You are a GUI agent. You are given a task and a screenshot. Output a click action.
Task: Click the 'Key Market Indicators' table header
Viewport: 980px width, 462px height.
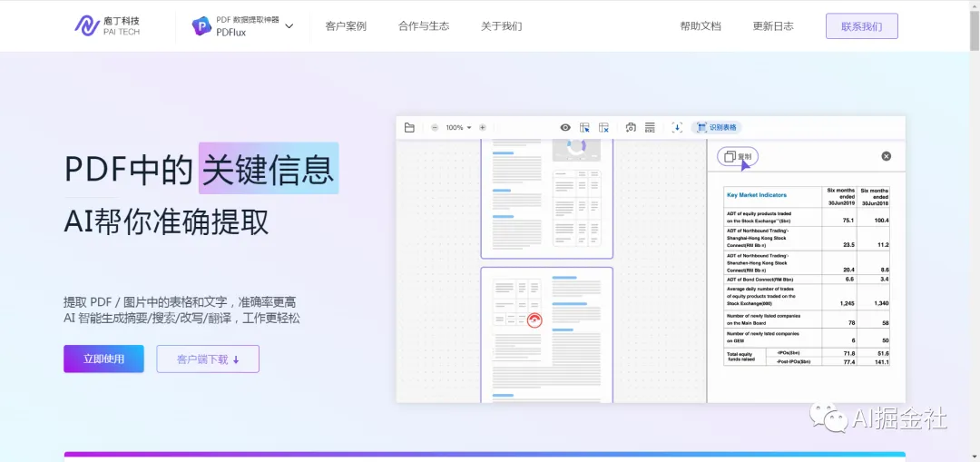pos(757,195)
